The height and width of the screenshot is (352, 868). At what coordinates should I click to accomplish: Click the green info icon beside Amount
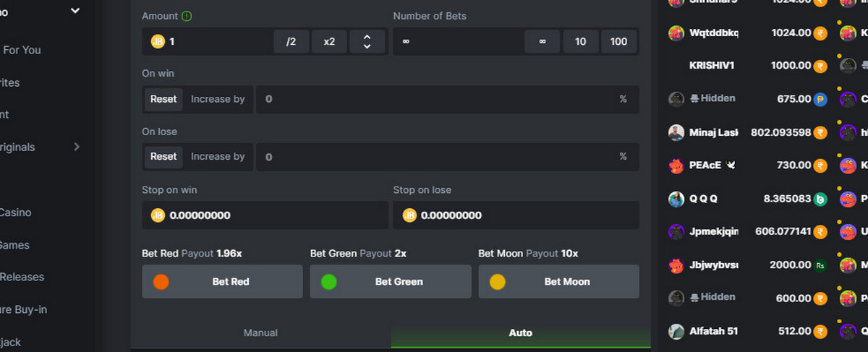[187, 16]
